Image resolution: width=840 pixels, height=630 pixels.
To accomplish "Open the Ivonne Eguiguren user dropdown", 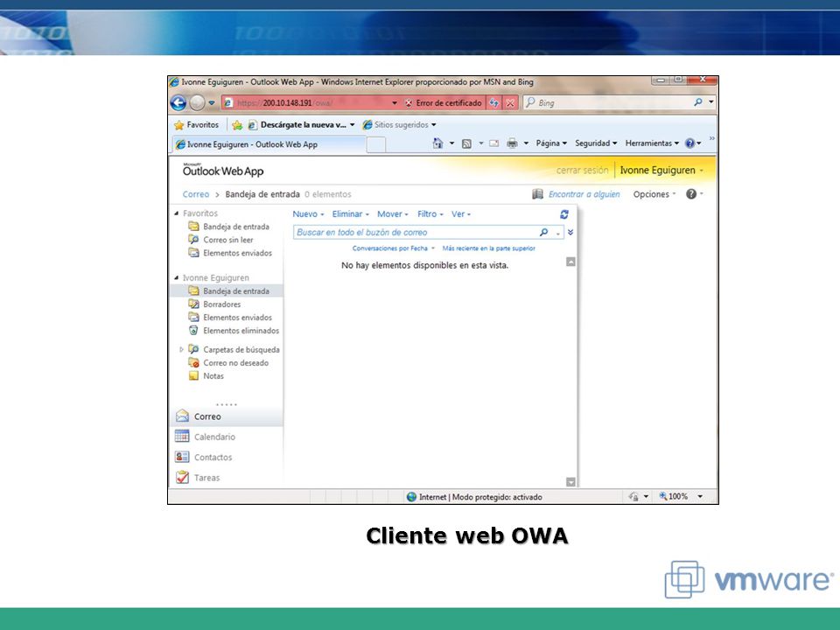I will pyautogui.click(x=661, y=171).
